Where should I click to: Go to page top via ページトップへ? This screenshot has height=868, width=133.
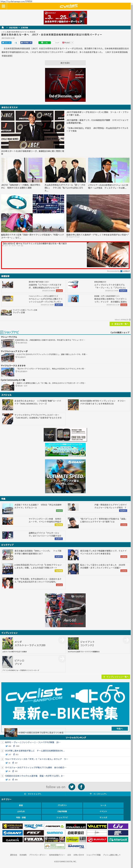coord(98,794)
